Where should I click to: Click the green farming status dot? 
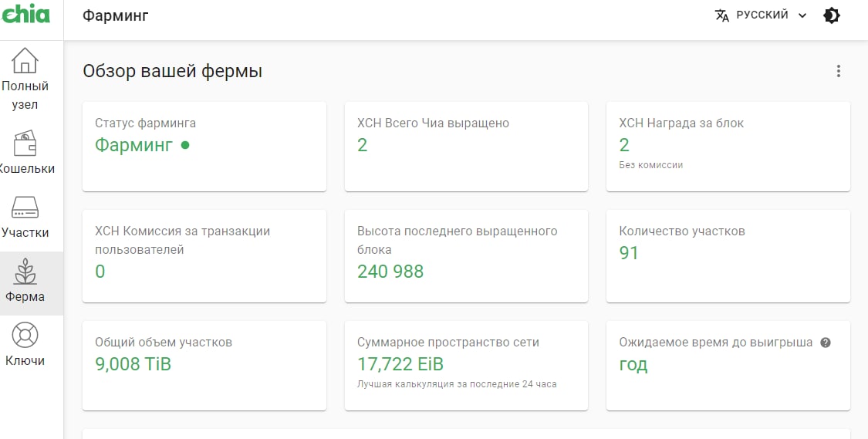pyautogui.click(x=185, y=144)
